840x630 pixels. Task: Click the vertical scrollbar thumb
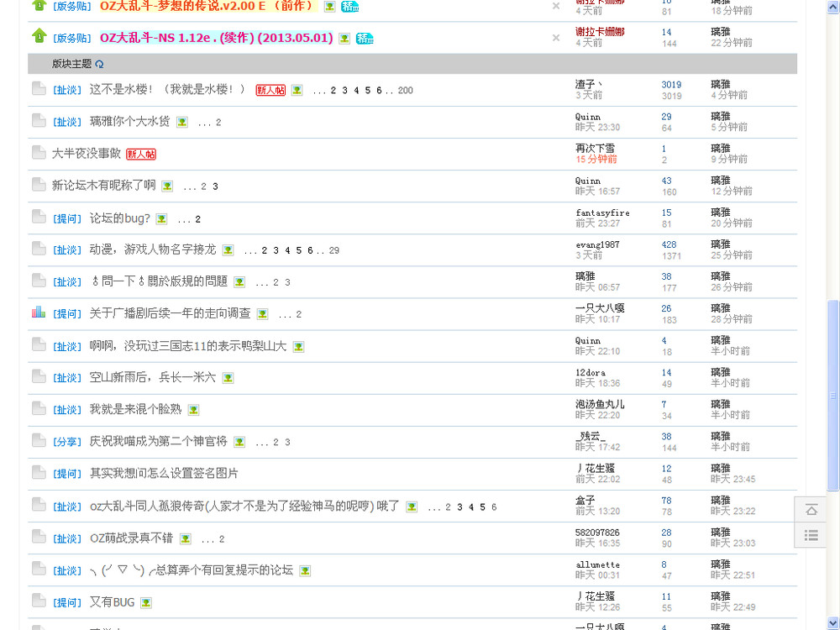tap(833, 396)
